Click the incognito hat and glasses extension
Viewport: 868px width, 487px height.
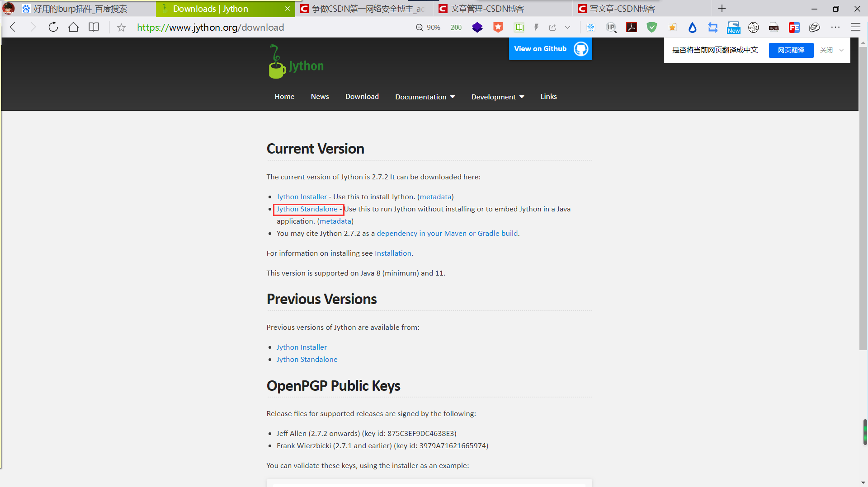(x=774, y=28)
